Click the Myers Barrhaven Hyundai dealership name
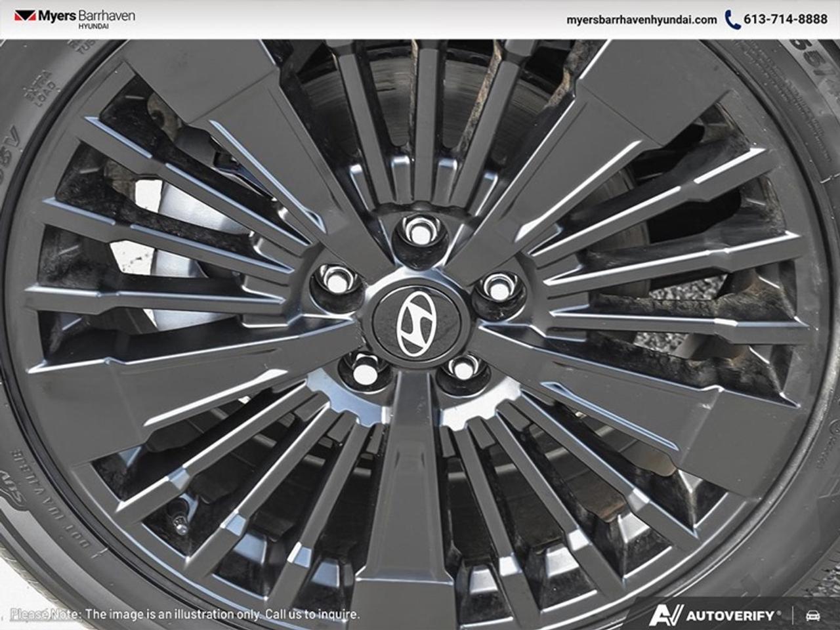 coord(86,19)
